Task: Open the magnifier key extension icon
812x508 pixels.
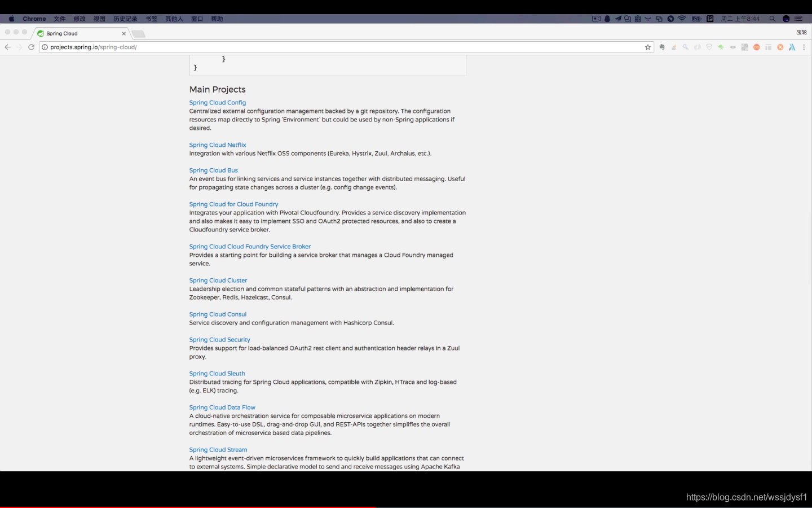Action: pos(686,47)
